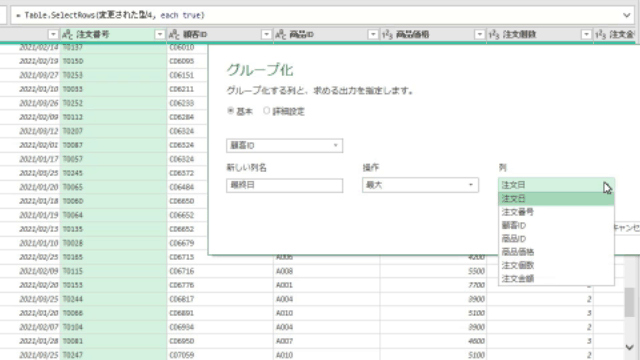Image resolution: width=640 pixels, height=360 pixels.
Task: Select cell T0137
Action: tap(113, 47)
